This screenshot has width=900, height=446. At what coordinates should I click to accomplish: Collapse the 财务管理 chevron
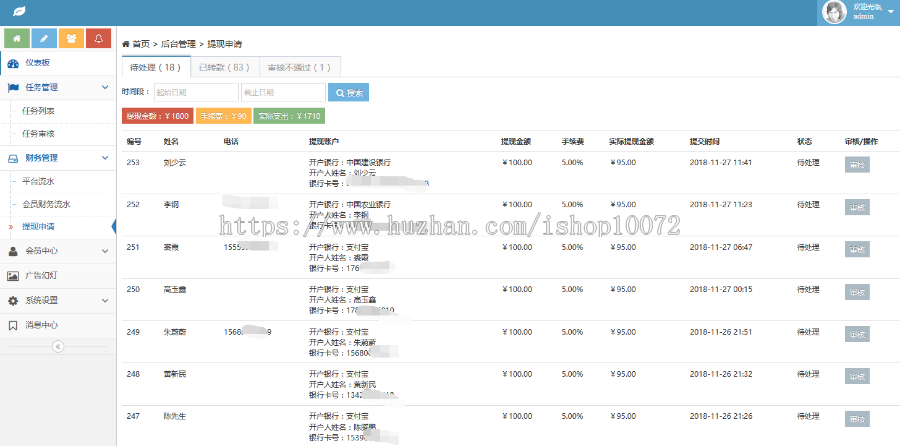[105, 158]
